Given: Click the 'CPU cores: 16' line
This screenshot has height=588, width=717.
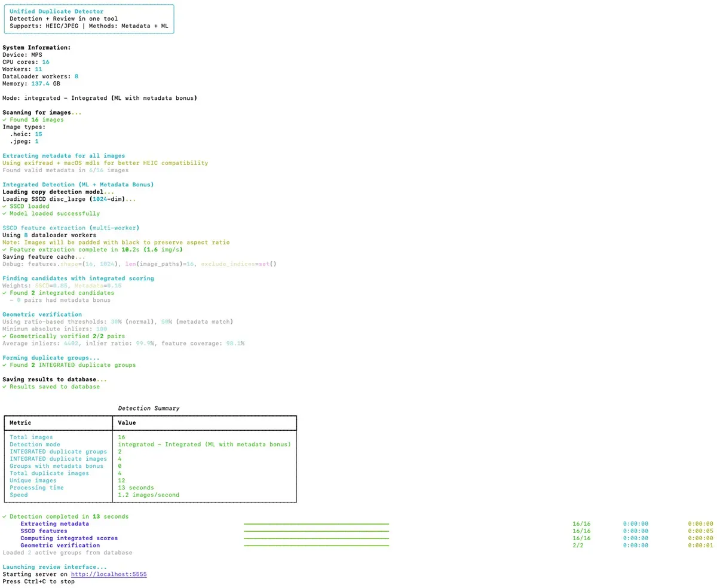Looking at the screenshot, I should pyautogui.click(x=26, y=62).
